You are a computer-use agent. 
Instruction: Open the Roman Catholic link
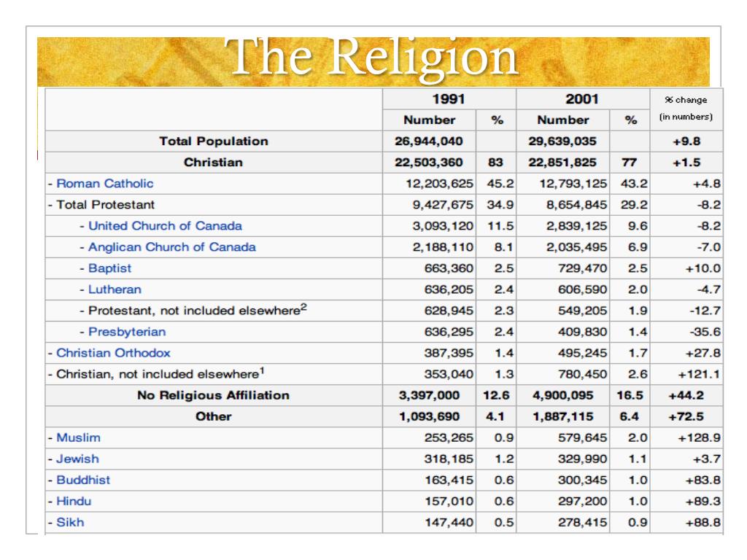[x=105, y=183]
